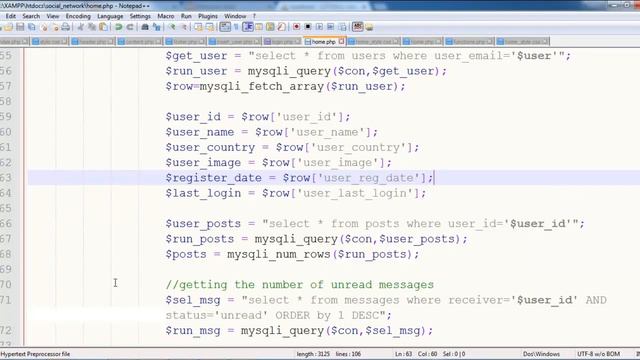Click 'UTF-8 w/o BOM' encoding indicator
The height and width of the screenshot is (360, 640).
pos(598,354)
